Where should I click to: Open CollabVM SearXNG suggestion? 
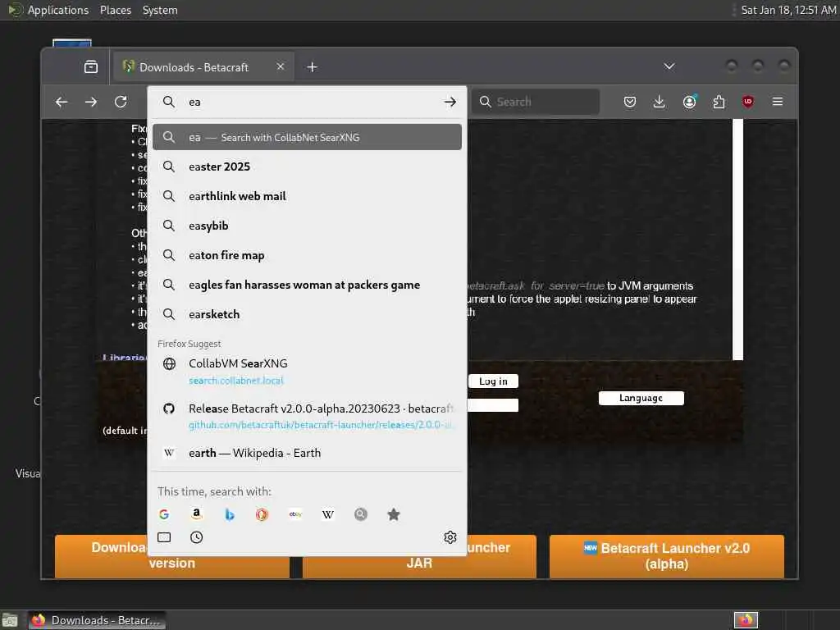(307, 372)
